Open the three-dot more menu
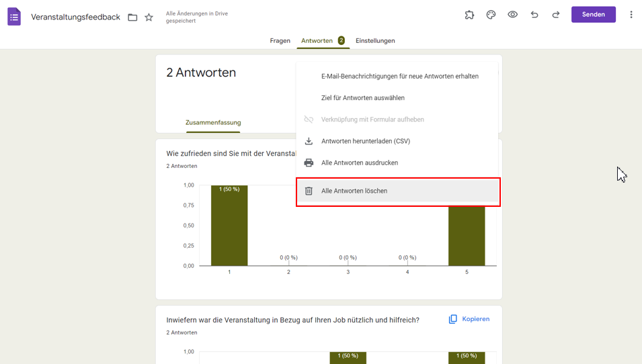Screen dimensions: 642x364 tap(631, 15)
